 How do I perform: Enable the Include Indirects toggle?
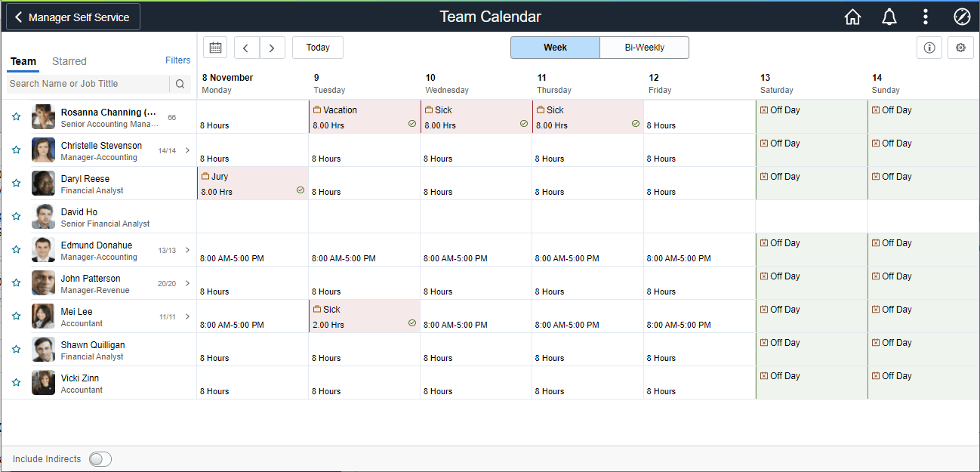click(x=99, y=458)
